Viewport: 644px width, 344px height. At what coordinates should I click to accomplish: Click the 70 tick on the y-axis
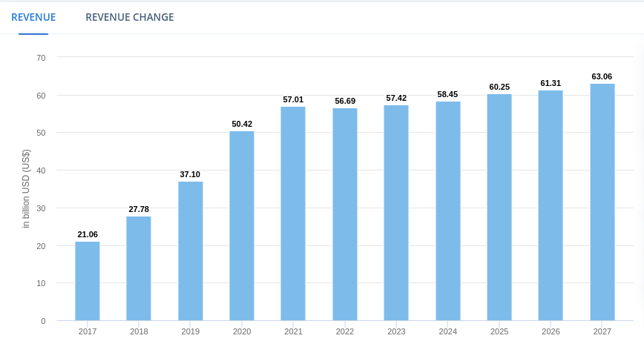click(41, 58)
